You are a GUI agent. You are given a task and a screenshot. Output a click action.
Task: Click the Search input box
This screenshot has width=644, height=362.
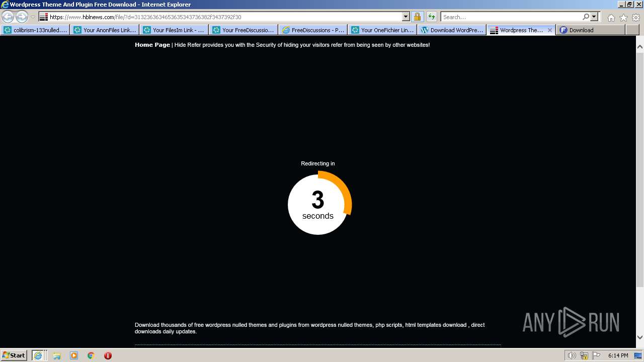[x=511, y=17]
